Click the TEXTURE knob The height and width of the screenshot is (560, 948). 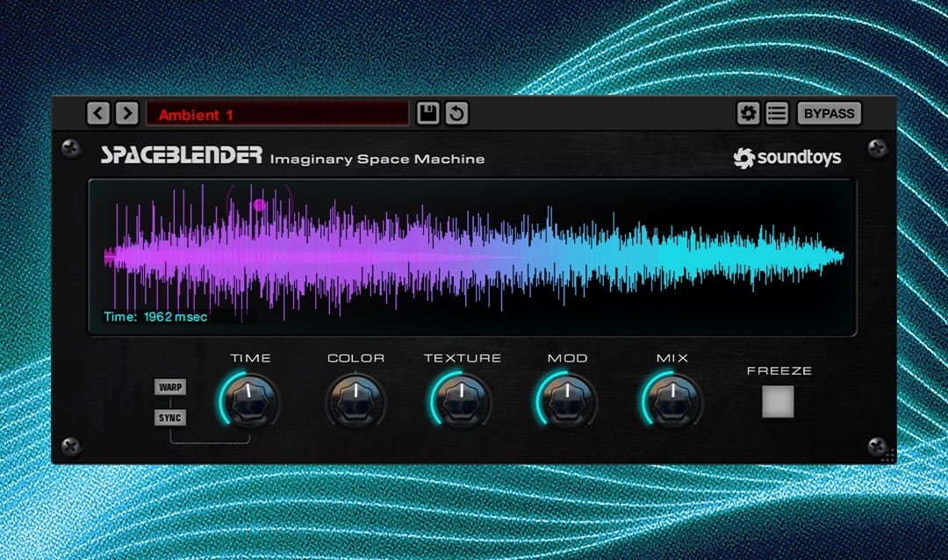pyautogui.click(x=462, y=401)
